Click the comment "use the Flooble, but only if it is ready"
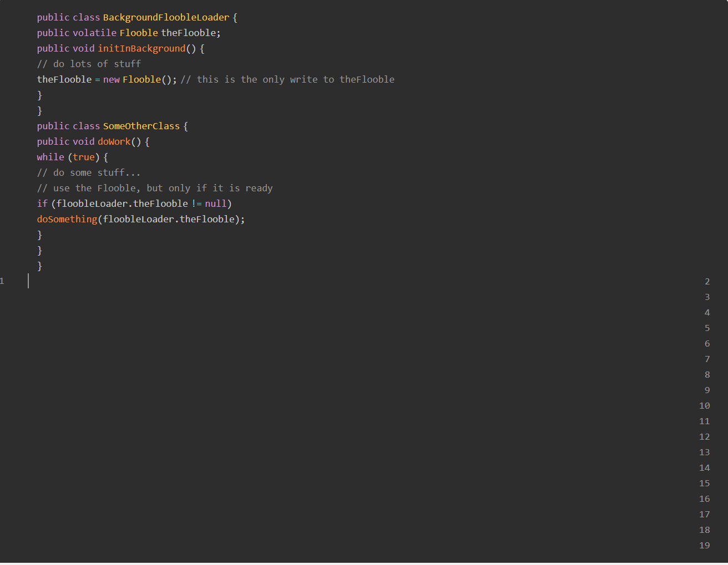This screenshot has height=565, width=728. coord(155,188)
